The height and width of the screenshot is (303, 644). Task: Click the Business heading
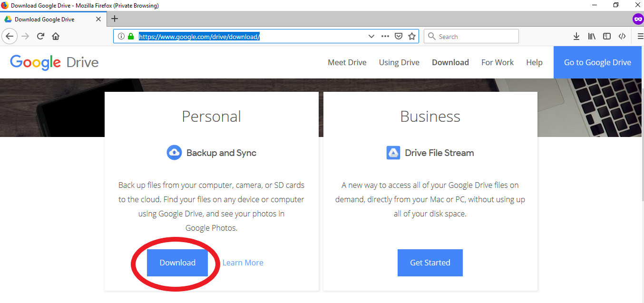(430, 117)
